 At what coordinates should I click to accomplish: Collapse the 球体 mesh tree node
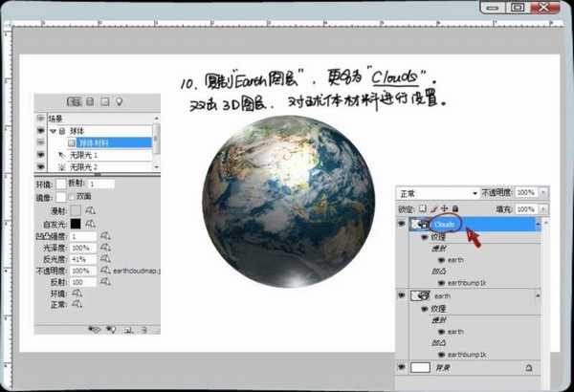(x=54, y=131)
